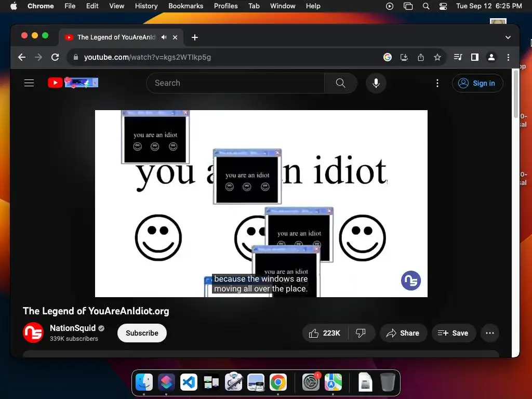Click the Stage Manager icon in menu bar
The width and height of the screenshot is (532, 399).
point(408,6)
